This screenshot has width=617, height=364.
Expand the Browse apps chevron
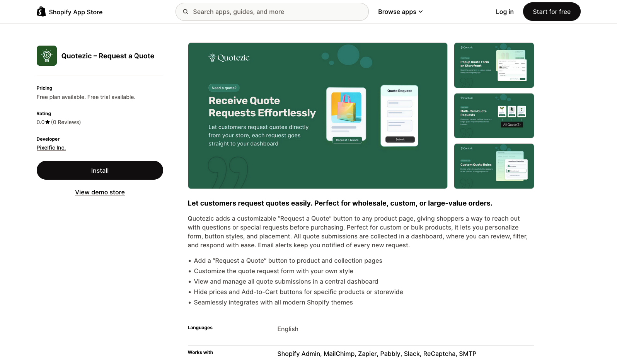[421, 12]
